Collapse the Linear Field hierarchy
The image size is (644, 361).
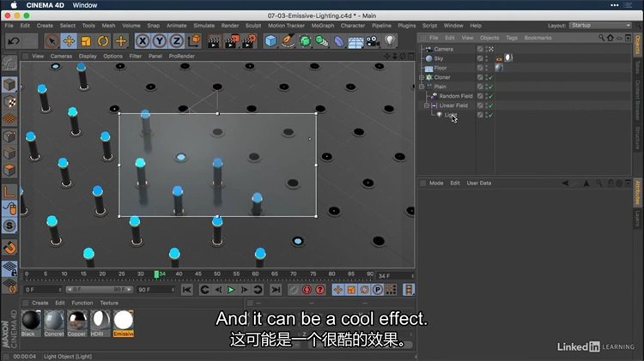[427, 105]
